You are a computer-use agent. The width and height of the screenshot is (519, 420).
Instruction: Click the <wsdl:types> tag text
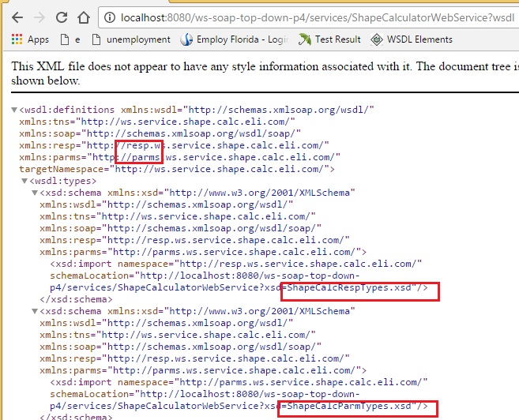[x=63, y=182]
